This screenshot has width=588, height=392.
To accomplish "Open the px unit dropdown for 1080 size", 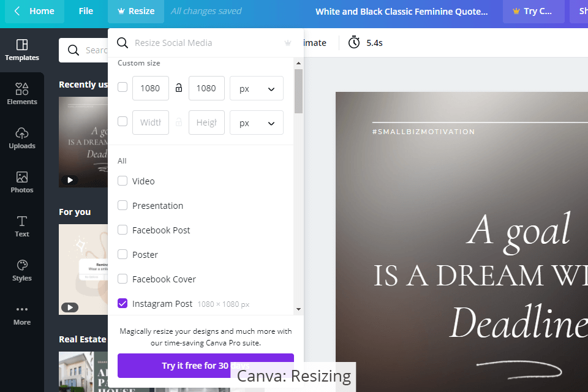I will pos(257,89).
